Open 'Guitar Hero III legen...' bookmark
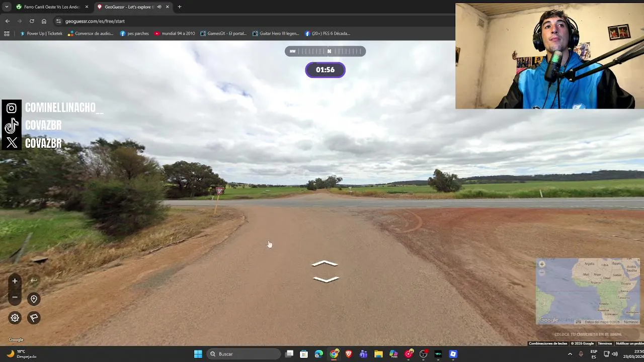The width and height of the screenshot is (644, 362). pyautogui.click(x=276, y=34)
